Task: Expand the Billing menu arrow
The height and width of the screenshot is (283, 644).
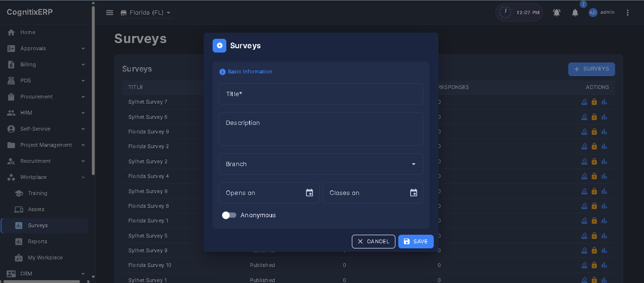Action: 83,64
